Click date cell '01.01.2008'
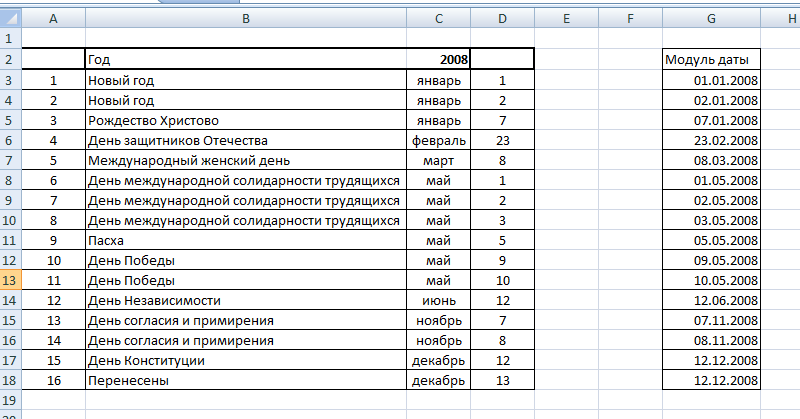Screen dimensions: 800x419 711,80
